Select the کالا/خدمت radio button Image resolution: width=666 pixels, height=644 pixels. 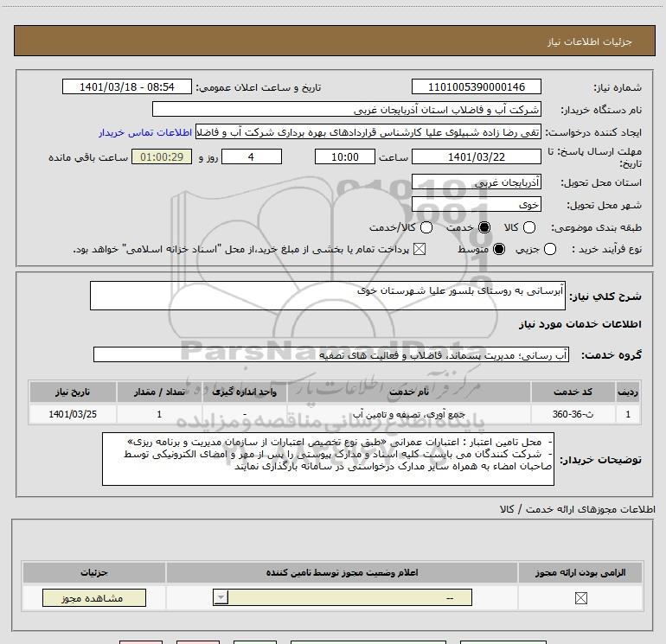(x=426, y=227)
